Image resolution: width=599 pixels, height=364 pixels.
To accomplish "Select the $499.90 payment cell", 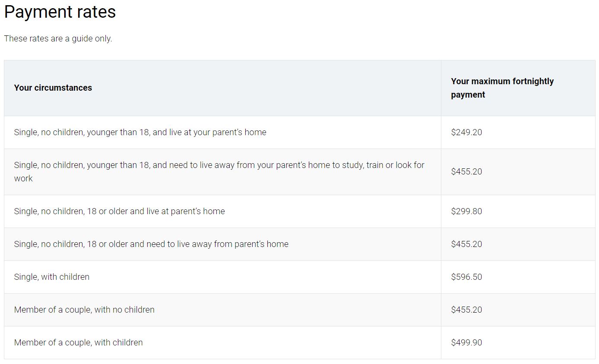I will coord(466,342).
